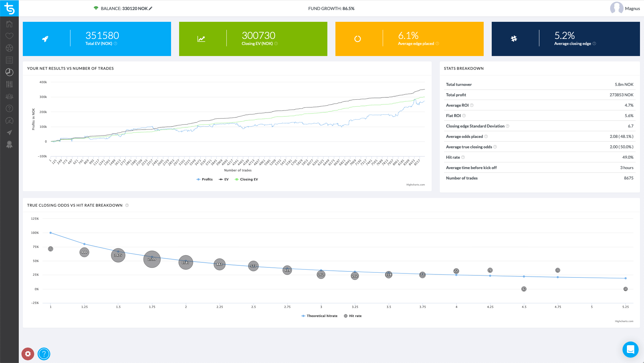Click the Highcharts.com link under profit chart
This screenshot has height=363, width=644.
(x=415, y=185)
